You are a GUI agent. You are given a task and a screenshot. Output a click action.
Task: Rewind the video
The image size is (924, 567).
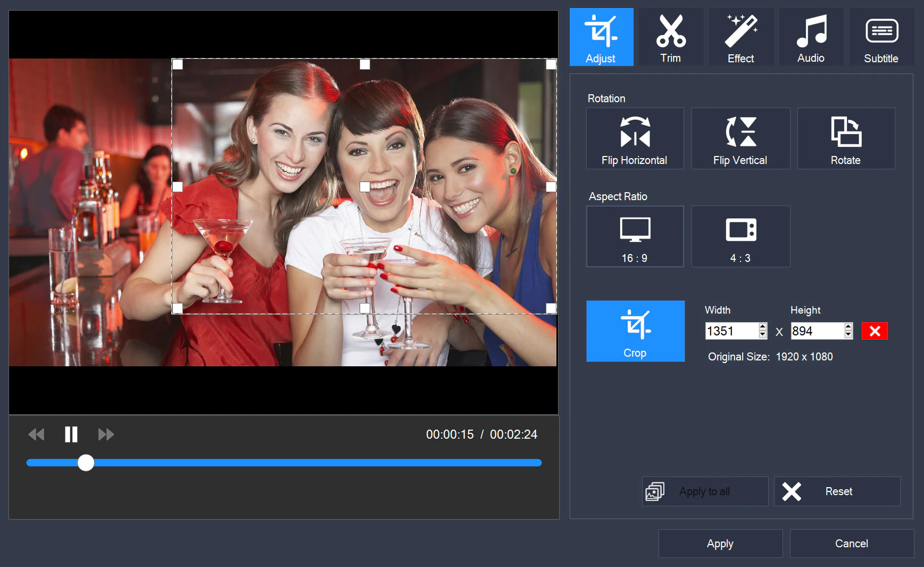click(x=36, y=434)
